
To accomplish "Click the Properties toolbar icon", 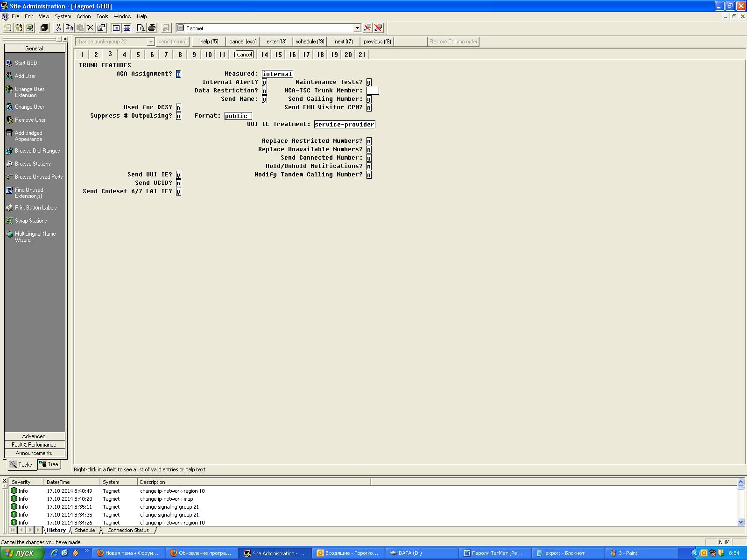I will (x=101, y=28).
